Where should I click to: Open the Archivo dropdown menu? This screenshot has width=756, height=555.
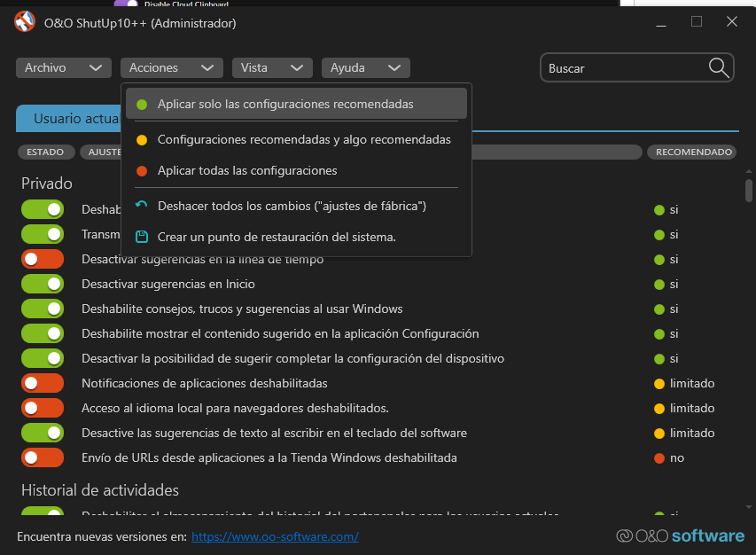[63, 68]
